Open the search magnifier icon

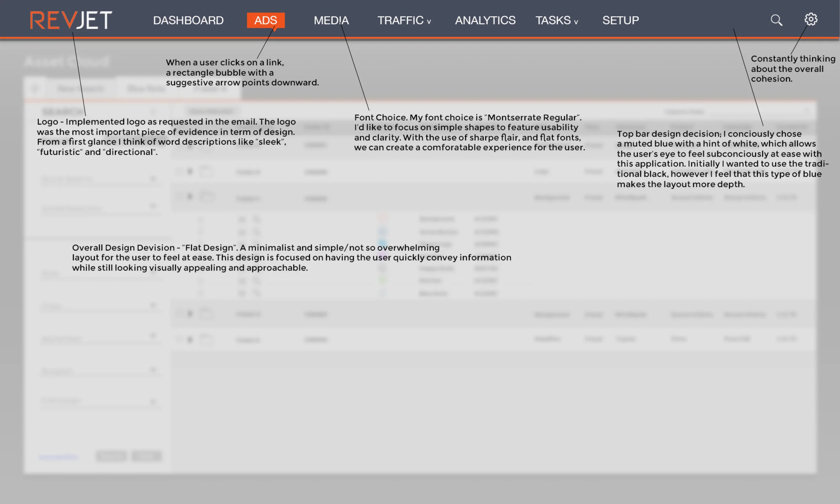pyautogui.click(x=776, y=20)
